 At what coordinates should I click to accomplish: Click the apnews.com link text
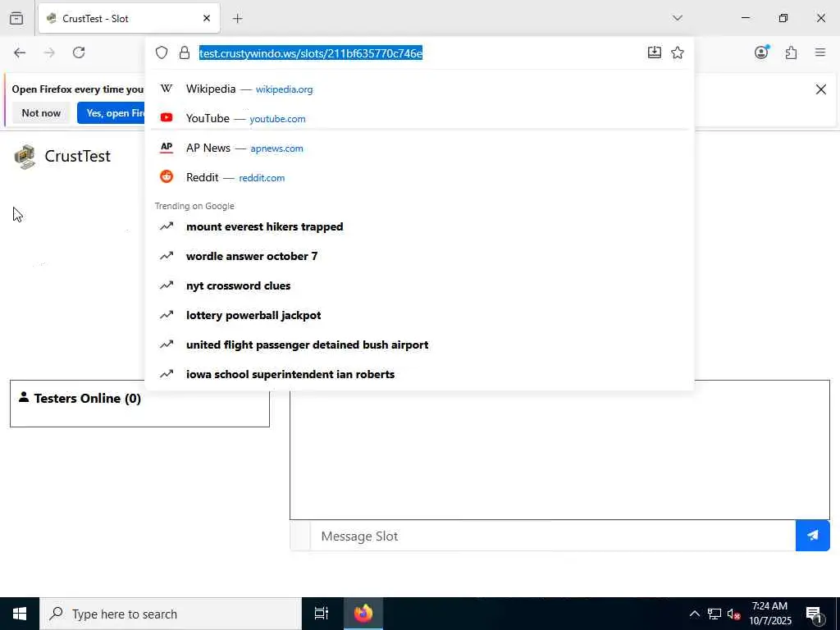(276, 148)
